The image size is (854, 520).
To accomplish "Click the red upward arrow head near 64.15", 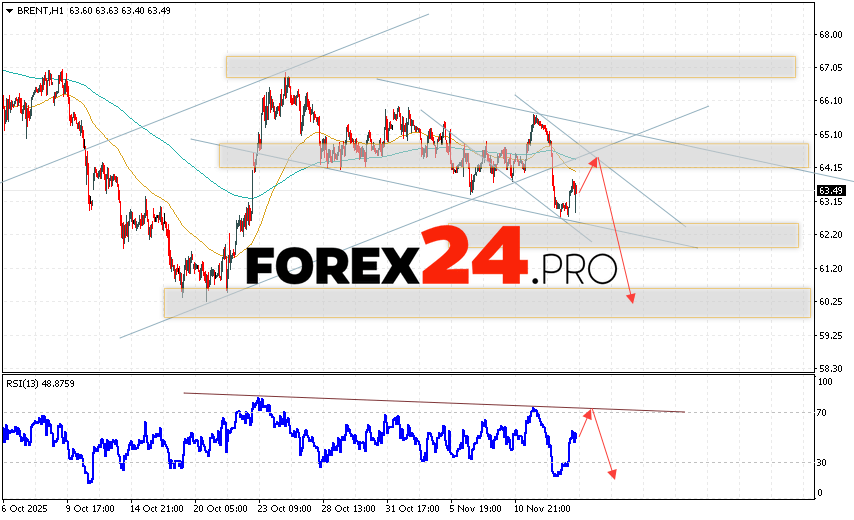I will click(595, 160).
